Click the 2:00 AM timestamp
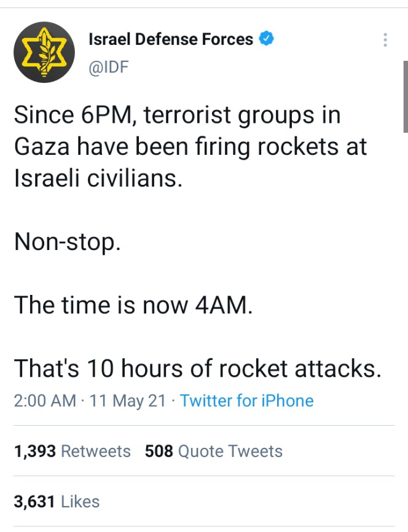Image resolution: width=408 pixels, height=532 pixels. [44, 401]
